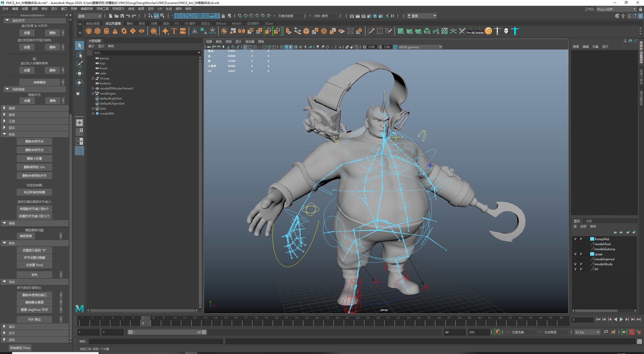Click the face mask icon on the shelf
This screenshot has width=644, height=354.
(x=506, y=31)
